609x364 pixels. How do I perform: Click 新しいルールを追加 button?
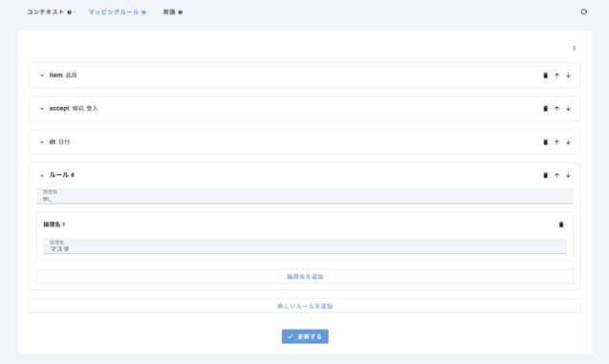click(305, 306)
